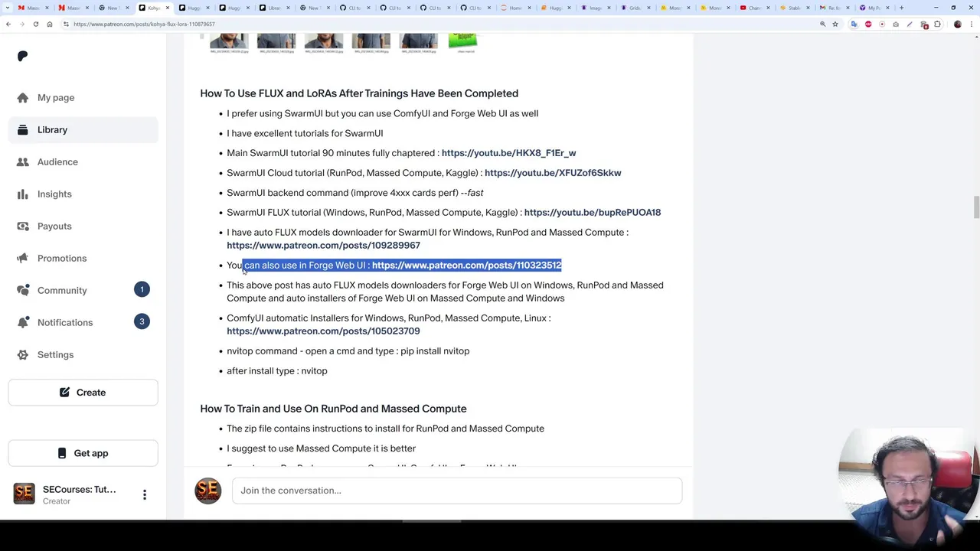The height and width of the screenshot is (551, 980).
Task: Open the Extensions puzzle-piece menu
Action: [x=937, y=24]
